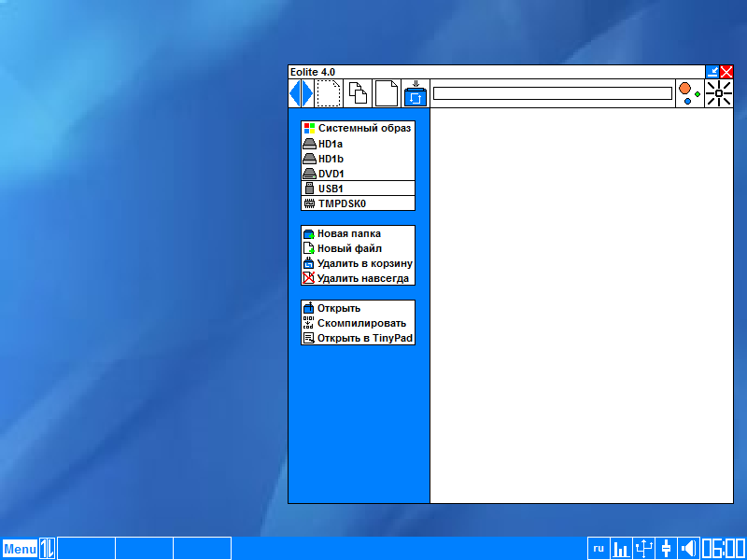Viewport: 747px width, 560px height.
Task: Click the back navigation arrow
Action: tap(294, 93)
